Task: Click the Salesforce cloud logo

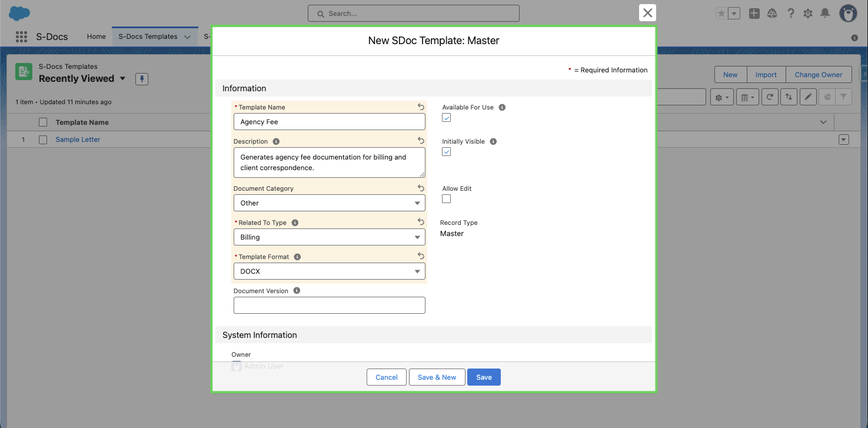Action: point(20,13)
